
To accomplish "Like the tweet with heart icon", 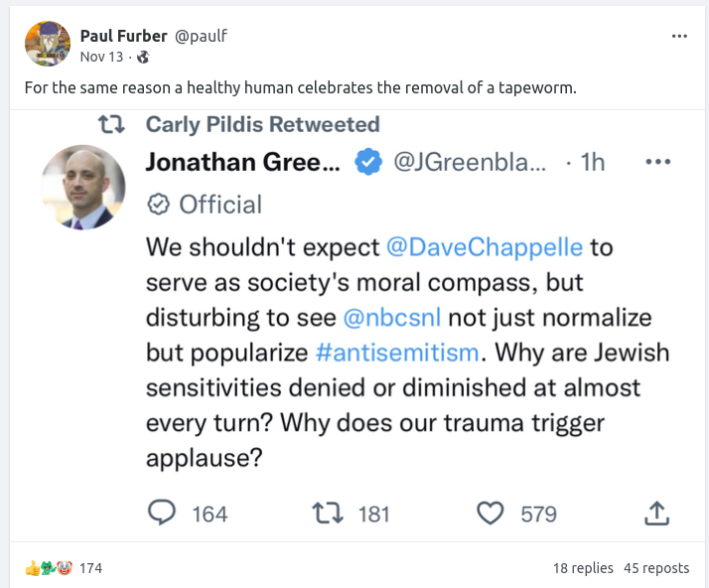I will tap(492, 513).
